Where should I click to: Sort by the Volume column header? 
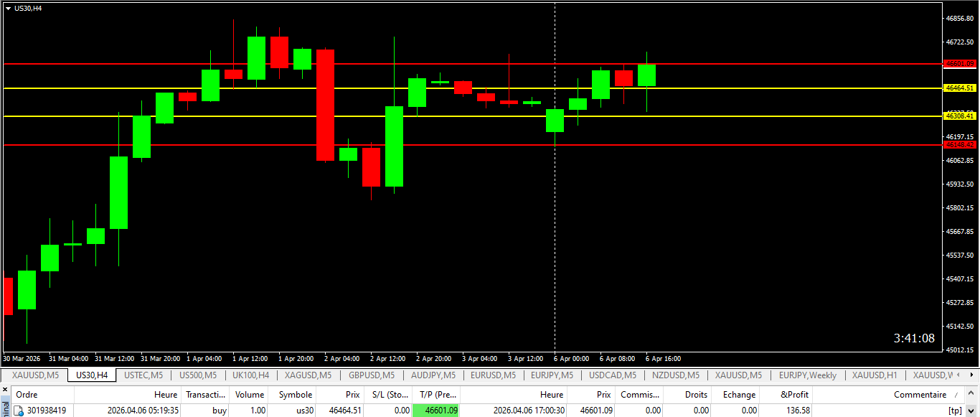250,395
